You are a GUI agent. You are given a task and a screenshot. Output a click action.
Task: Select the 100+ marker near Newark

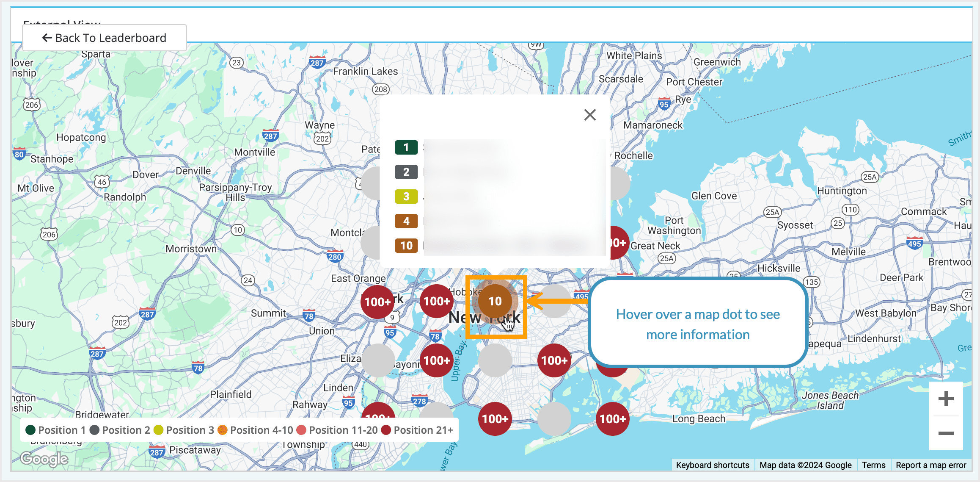(377, 301)
